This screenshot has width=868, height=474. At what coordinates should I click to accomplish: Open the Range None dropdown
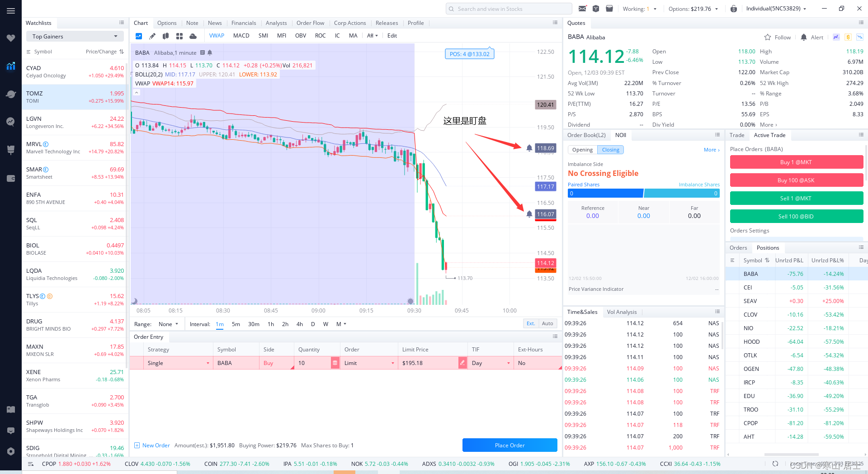(168, 324)
